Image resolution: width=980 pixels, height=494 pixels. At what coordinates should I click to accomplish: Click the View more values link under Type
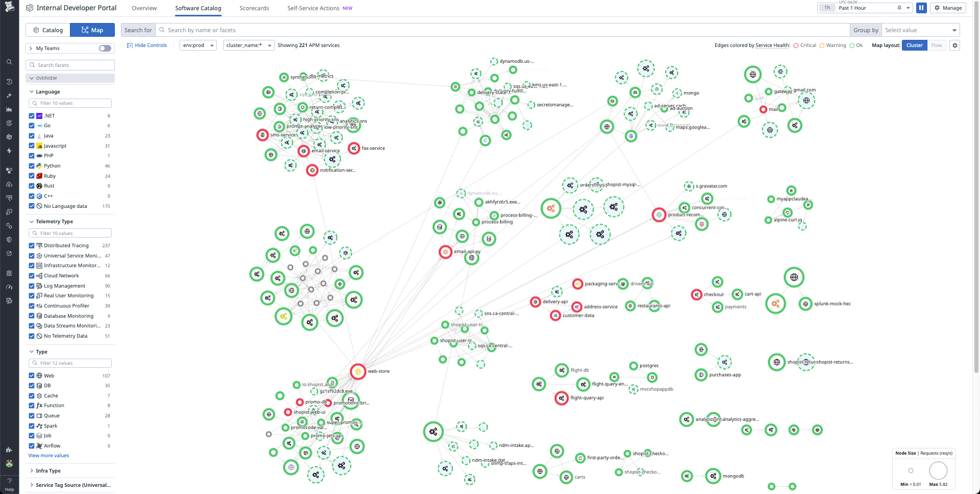48,455
